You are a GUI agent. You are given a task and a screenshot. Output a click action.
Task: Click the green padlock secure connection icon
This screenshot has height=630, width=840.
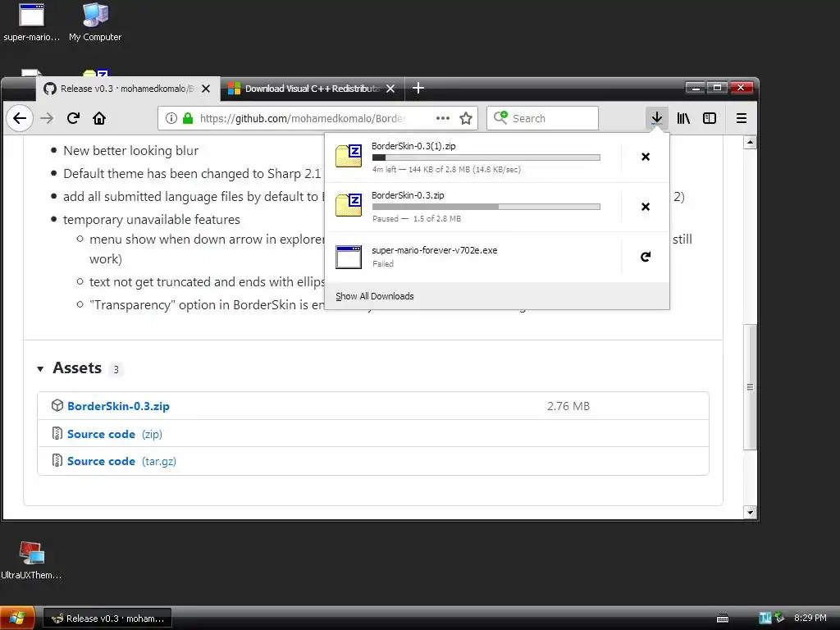pyautogui.click(x=188, y=118)
